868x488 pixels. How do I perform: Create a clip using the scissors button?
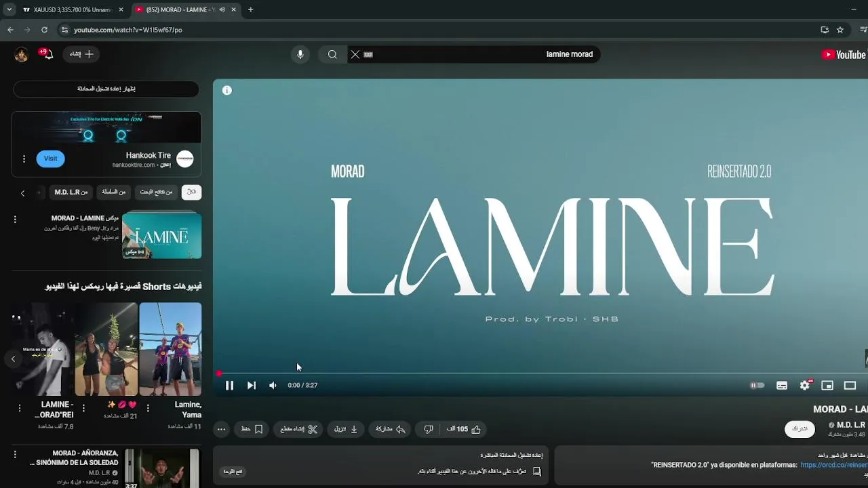[299, 429]
